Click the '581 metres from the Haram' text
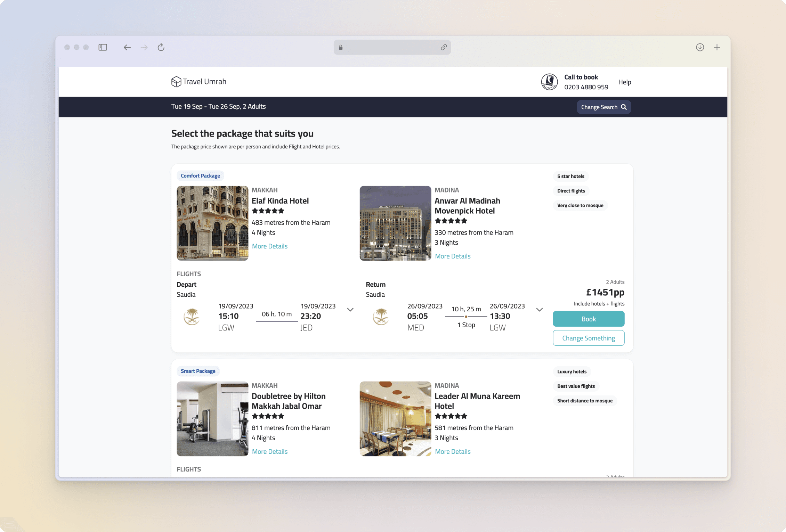This screenshot has width=786, height=532. click(x=474, y=428)
